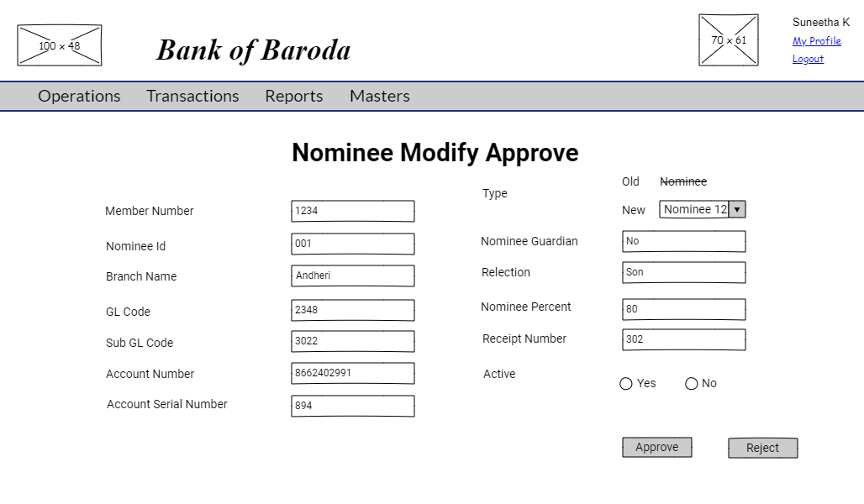The height and width of the screenshot is (504, 864).
Task: Focus the field showing Andheri
Action: click(x=353, y=276)
